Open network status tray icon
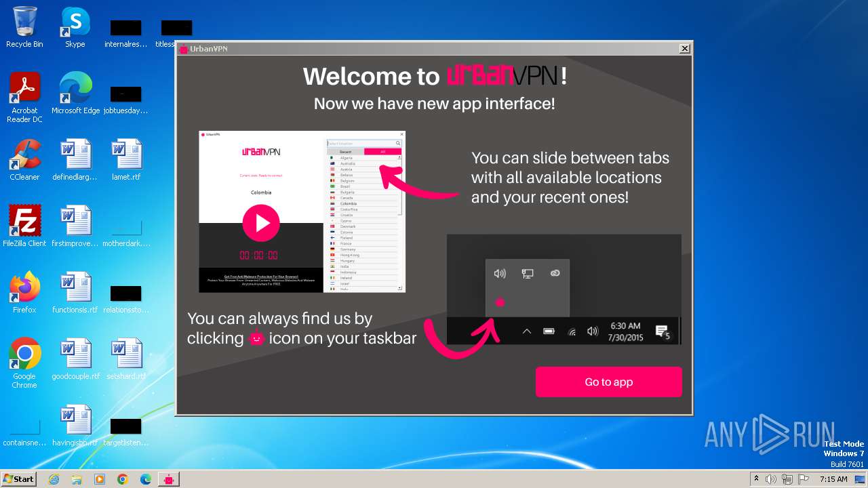The width and height of the screenshot is (868, 488). [787, 479]
